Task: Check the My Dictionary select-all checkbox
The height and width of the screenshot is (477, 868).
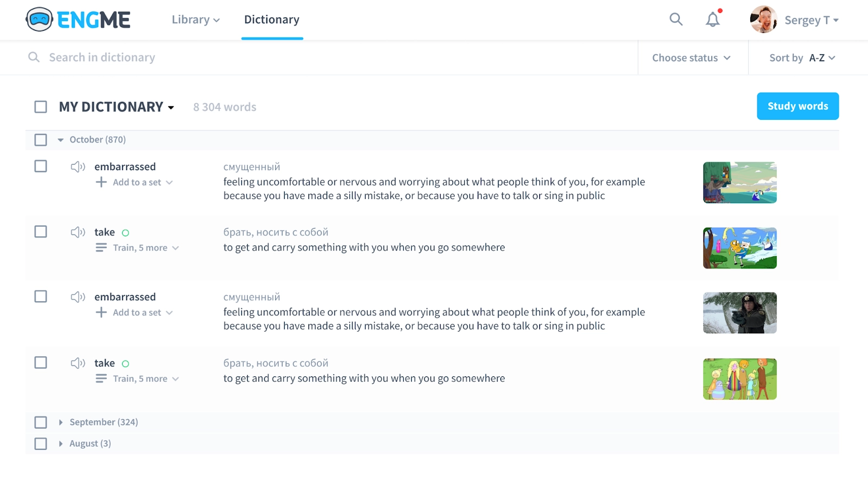Action: point(41,107)
